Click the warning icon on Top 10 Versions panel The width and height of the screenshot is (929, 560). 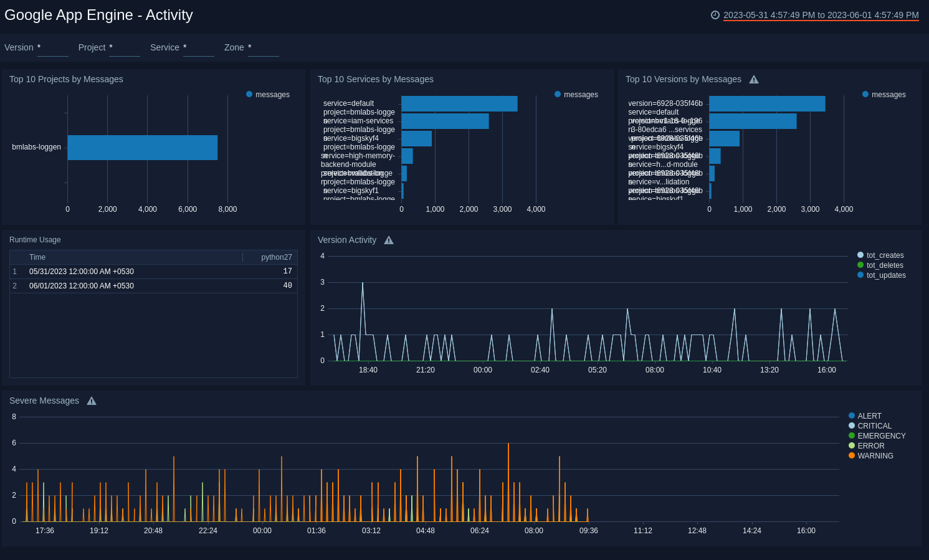coord(754,79)
